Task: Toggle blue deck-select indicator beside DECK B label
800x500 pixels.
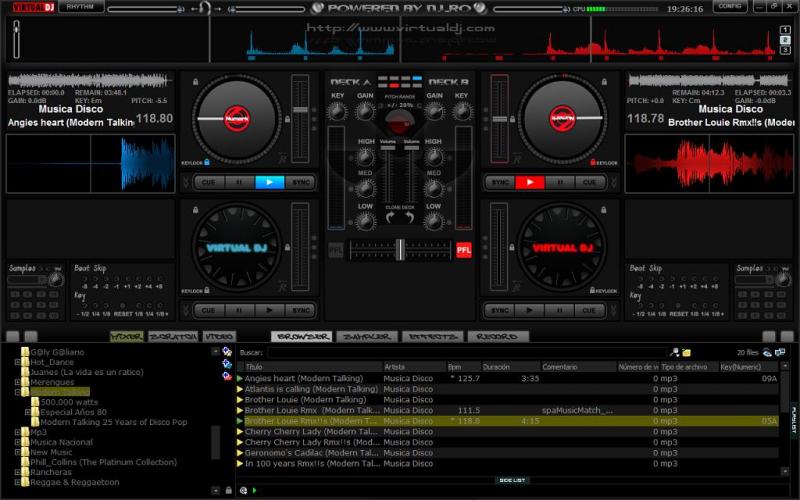Action: point(417,79)
